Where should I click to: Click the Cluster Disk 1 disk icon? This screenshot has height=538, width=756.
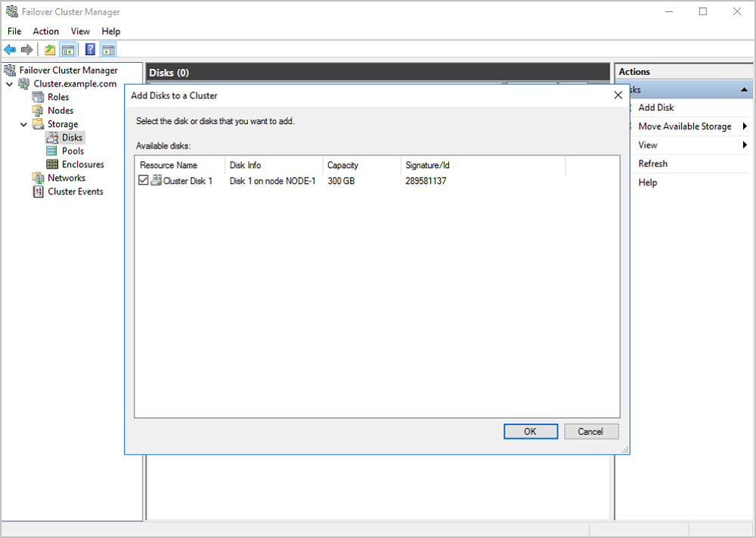pyautogui.click(x=156, y=180)
